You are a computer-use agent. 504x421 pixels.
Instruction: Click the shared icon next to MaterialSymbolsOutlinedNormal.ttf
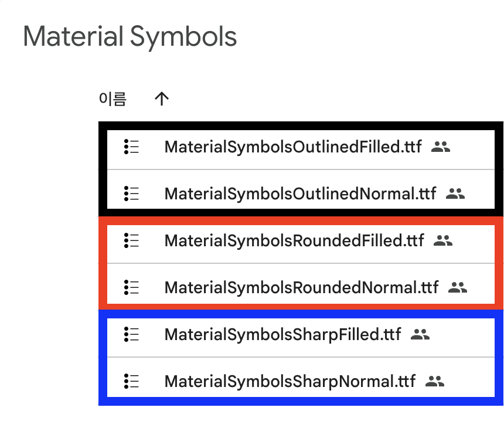(457, 195)
